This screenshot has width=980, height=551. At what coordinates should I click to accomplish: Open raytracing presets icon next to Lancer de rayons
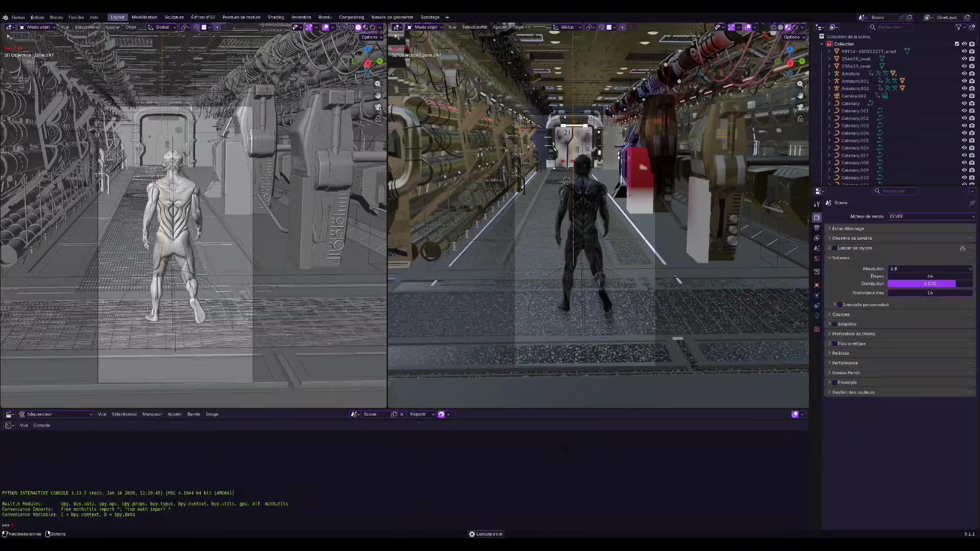click(x=963, y=248)
